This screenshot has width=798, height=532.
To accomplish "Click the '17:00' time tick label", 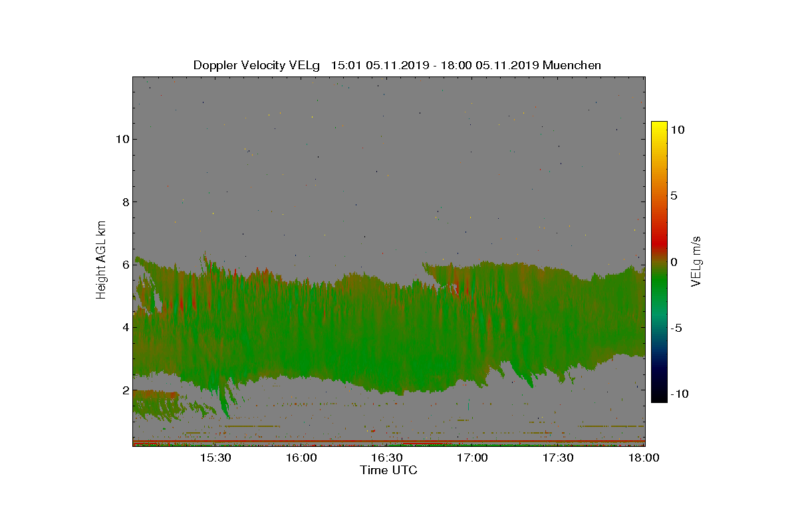I will click(x=473, y=458).
